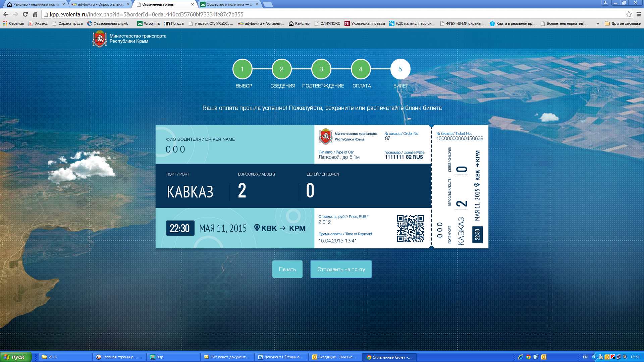Click the browser back arrow
644x362 pixels.
(6, 14)
